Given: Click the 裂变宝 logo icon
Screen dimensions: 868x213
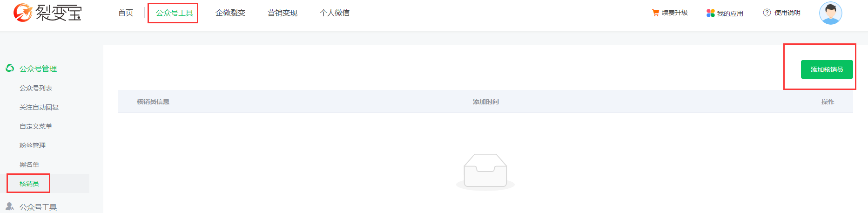Looking at the screenshot, I should [22, 13].
